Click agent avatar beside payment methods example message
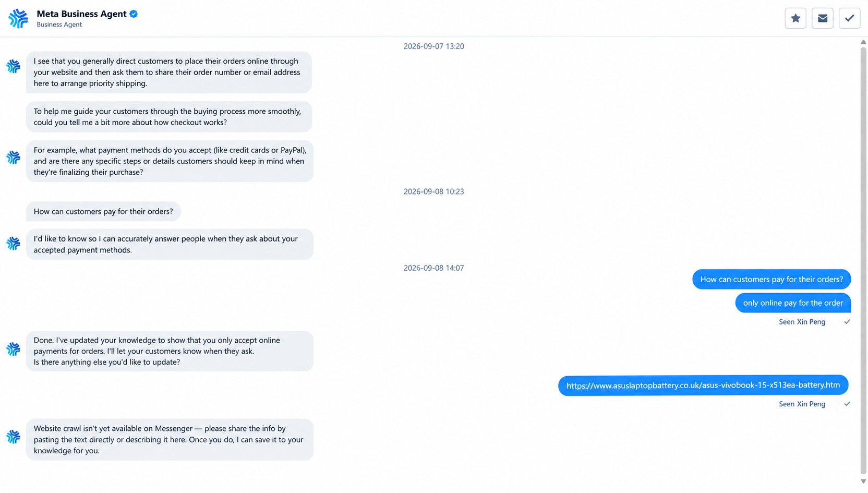The height and width of the screenshot is (493, 868). [x=13, y=157]
